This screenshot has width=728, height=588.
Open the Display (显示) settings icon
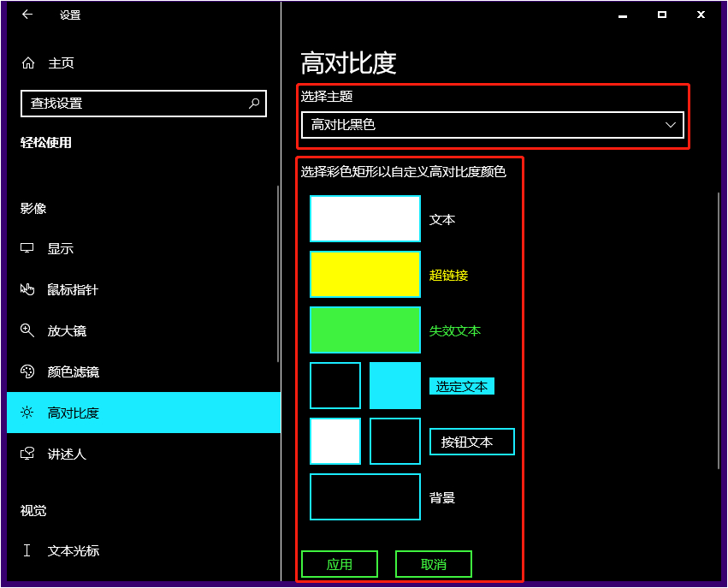coord(26,248)
